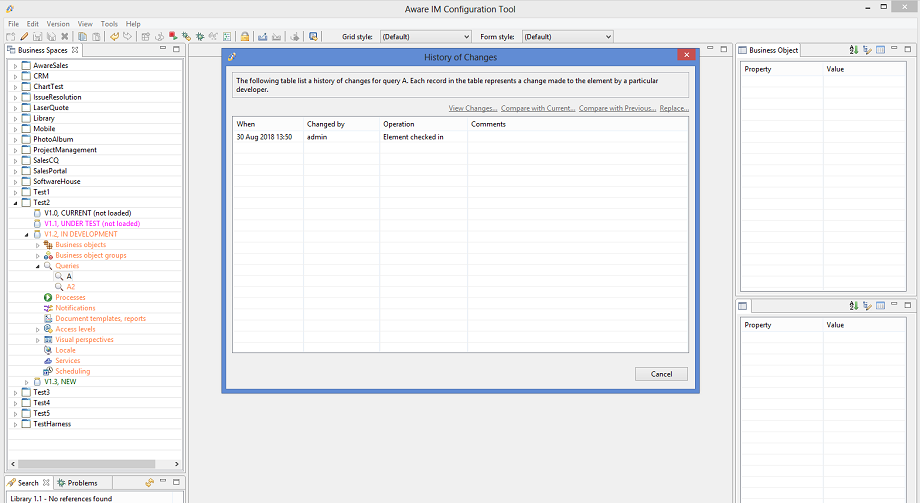
Task: Select the SoftwareHouse business space
Action: 56,181
